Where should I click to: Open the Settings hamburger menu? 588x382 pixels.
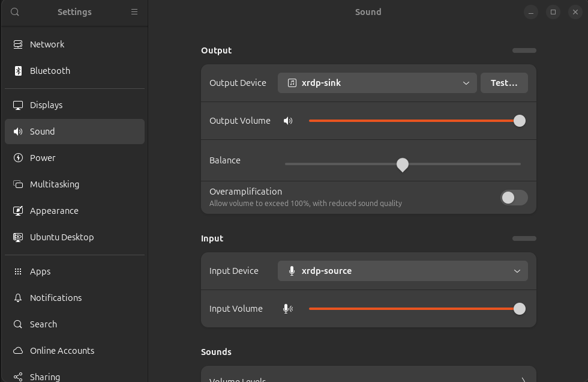134,12
